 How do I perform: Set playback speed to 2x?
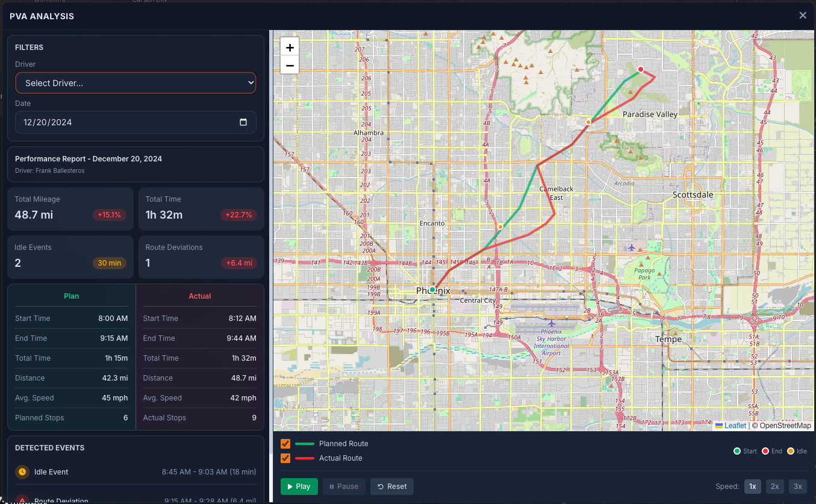click(775, 487)
